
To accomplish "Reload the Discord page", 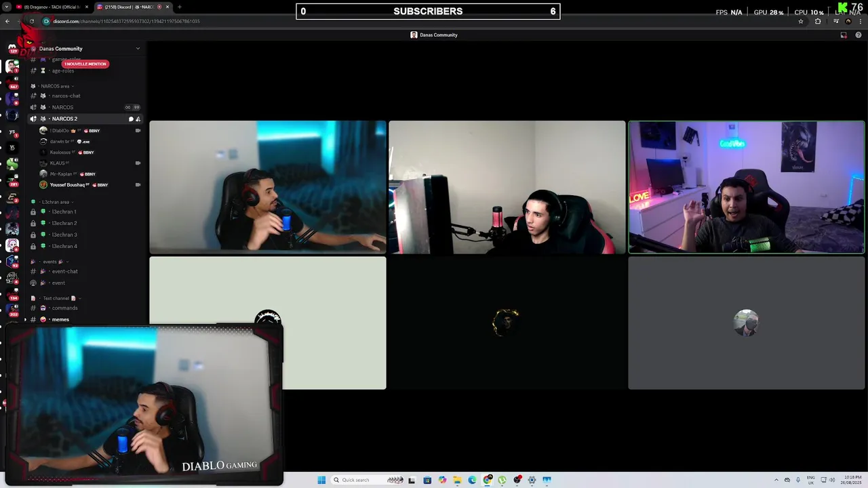I will coord(31,21).
